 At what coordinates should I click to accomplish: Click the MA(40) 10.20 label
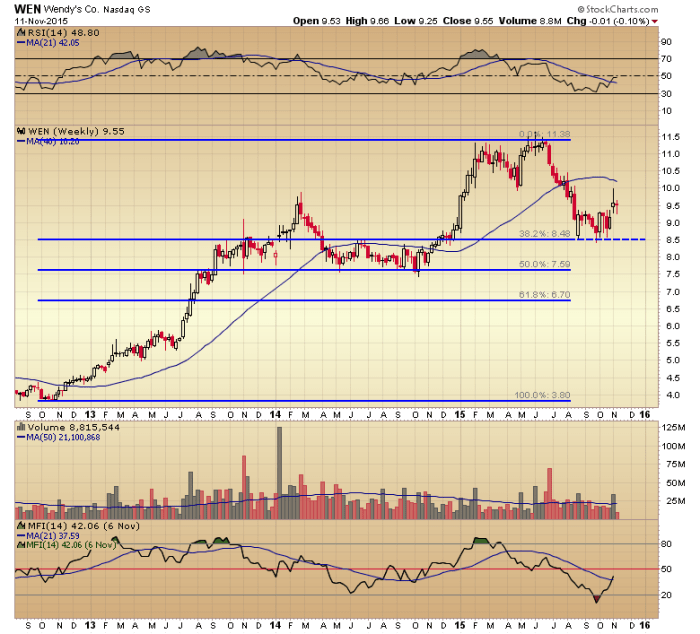(x=53, y=142)
